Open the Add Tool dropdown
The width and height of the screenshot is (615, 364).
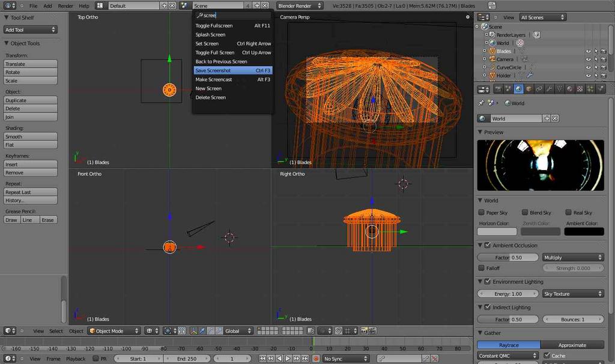pos(31,30)
